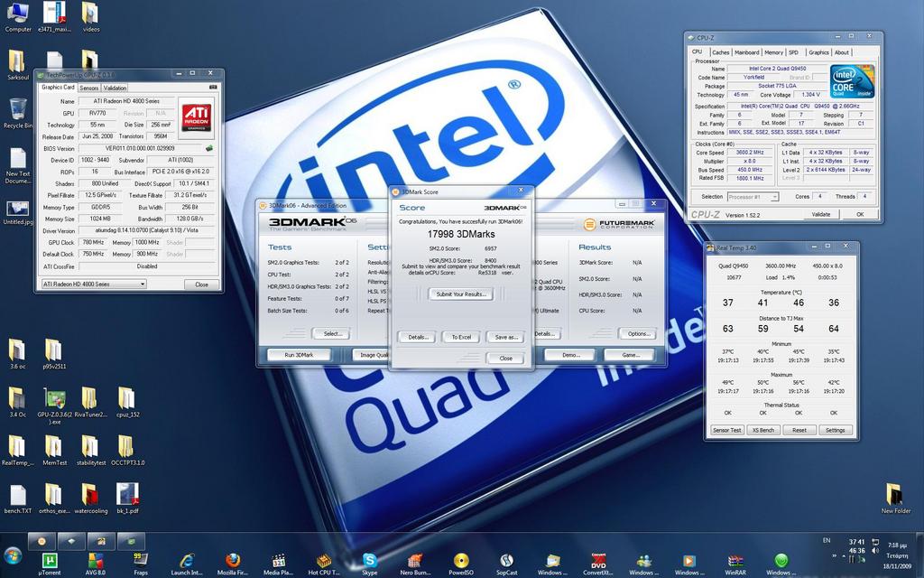The height and width of the screenshot is (578, 924).
Task: Click the Select button under 3DMark06 Tests
Action: pos(332,334)
